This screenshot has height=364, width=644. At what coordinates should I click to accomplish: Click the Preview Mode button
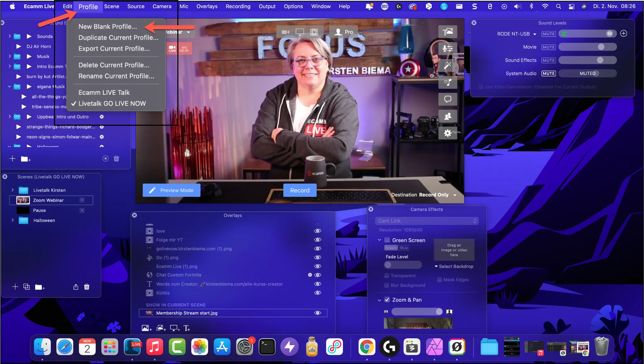[171, 190]
